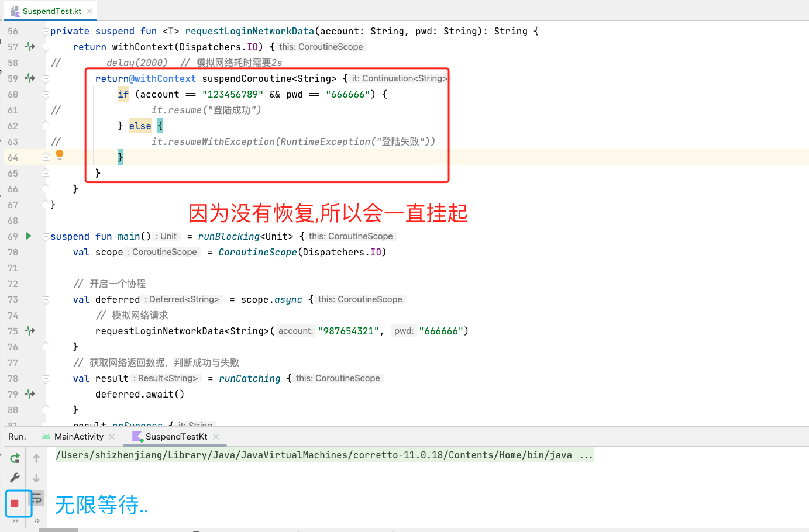Click the Result<String> type hint on line 78

coord(167,378)
